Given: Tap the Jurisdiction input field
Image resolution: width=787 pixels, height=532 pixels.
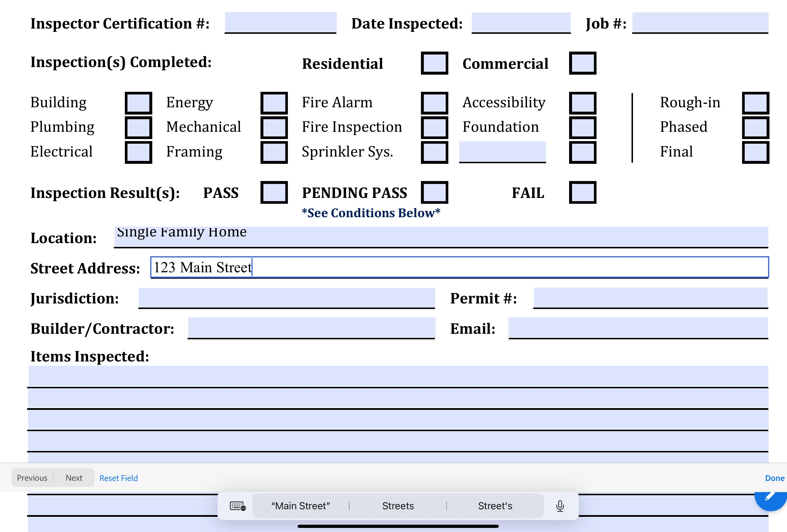Looking at the screenshot, I should click(286, 298).
